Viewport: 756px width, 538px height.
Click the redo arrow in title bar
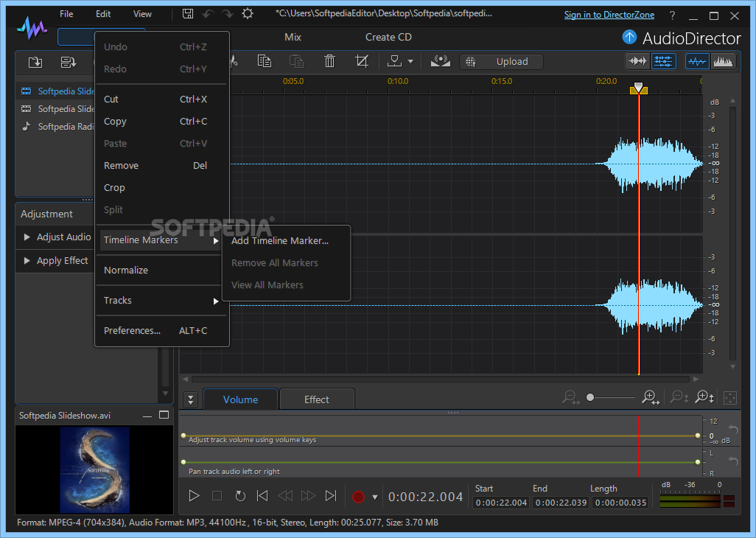coord(227,13)
